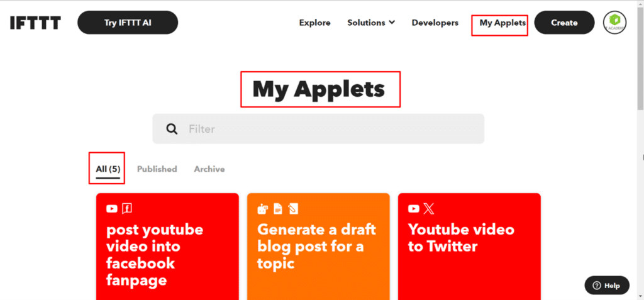The width and height of the screenshot is (644, 300).
Task: Go to the Explore page
Action: pyautogui.click(x=314, y=23)
